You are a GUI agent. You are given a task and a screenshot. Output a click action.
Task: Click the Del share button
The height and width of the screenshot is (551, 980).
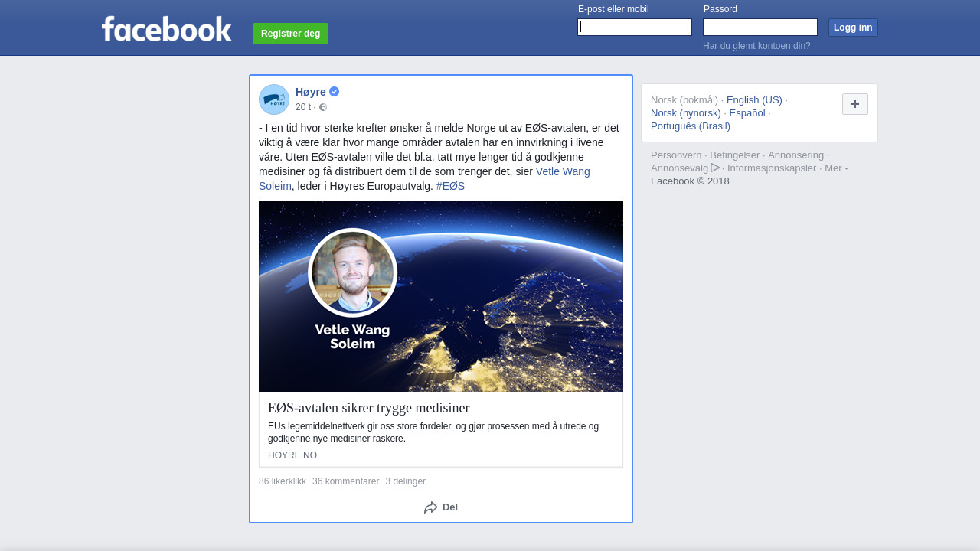(x=441, y=507)
